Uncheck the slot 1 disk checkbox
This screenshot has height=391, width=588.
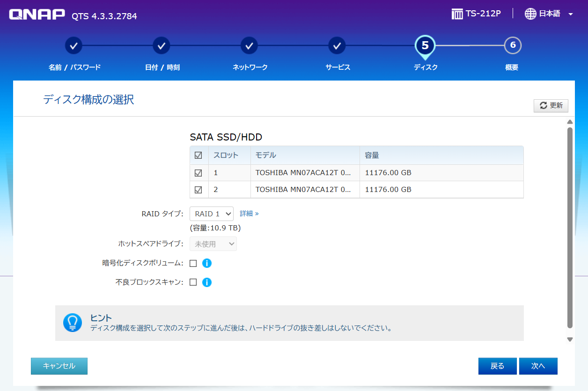pyautogui.click(x=198, y=173)
